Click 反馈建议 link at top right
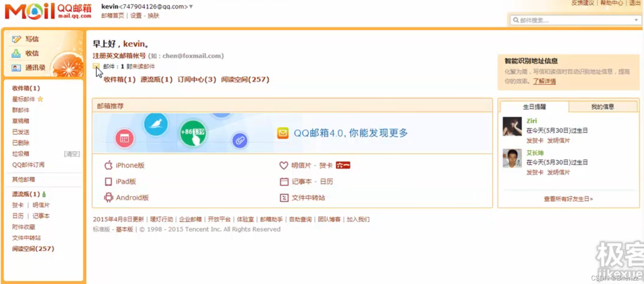This screenshot has height=284, width=644. click(583, 3)
